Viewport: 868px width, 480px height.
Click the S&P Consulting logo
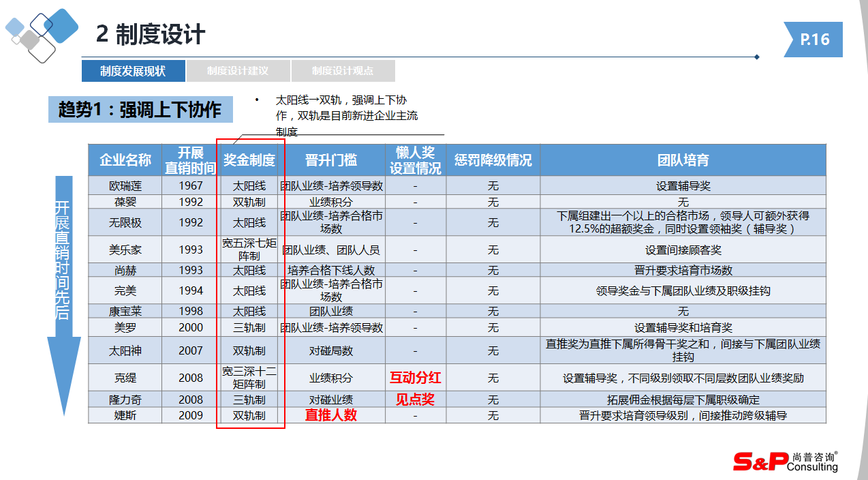click(786, 462)
